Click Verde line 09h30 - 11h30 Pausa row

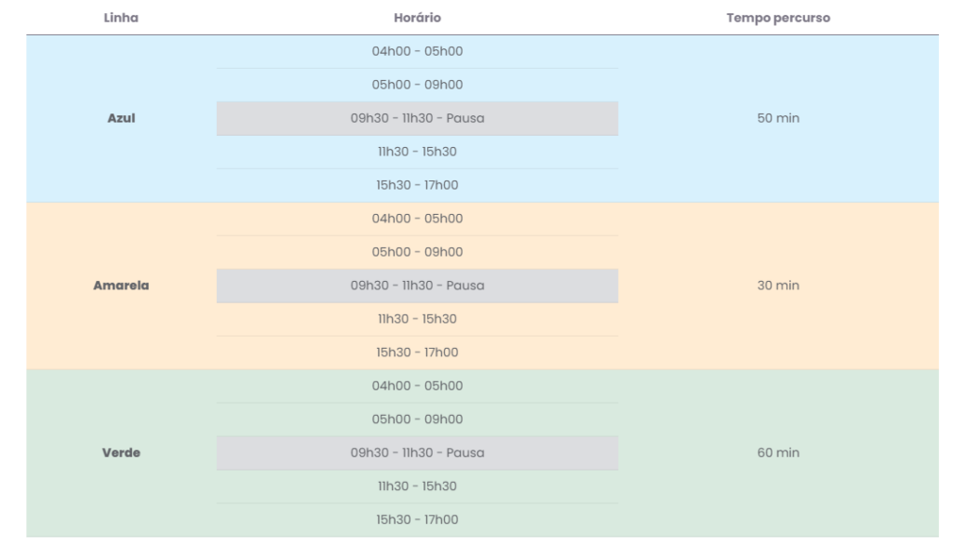click(x=417, y=453)
